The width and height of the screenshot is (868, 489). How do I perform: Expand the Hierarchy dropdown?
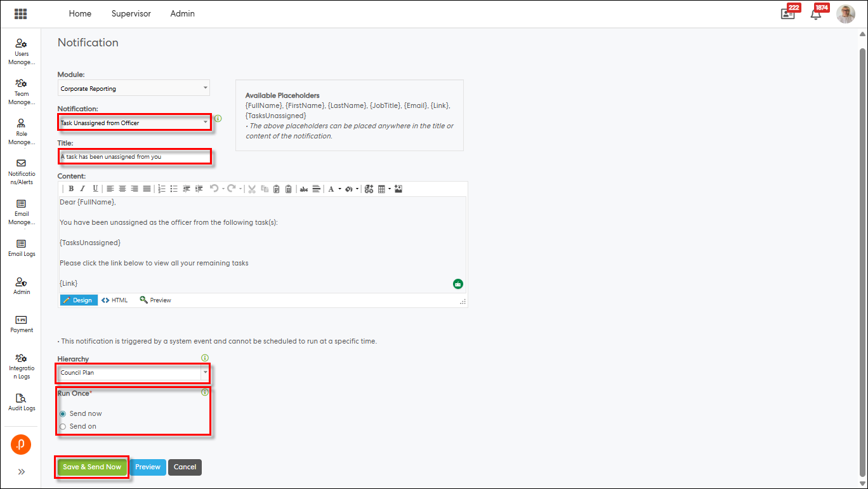[x=133, y=373]
